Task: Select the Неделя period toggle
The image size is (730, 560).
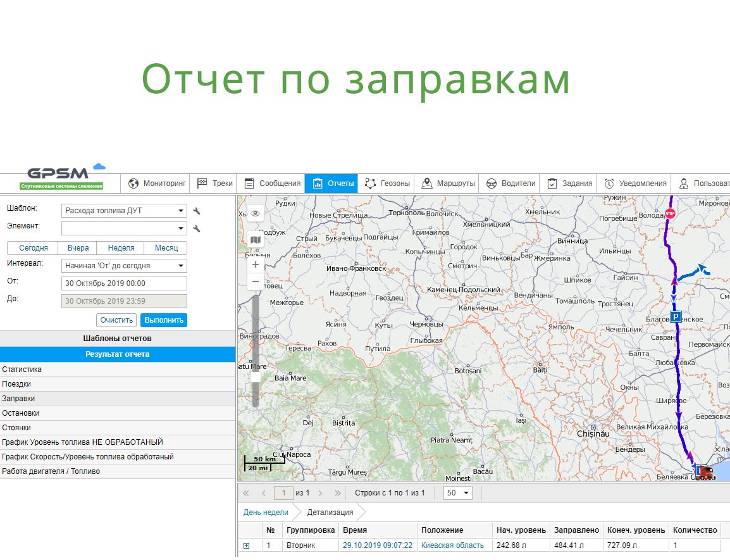Action: [x=121, y=248]
